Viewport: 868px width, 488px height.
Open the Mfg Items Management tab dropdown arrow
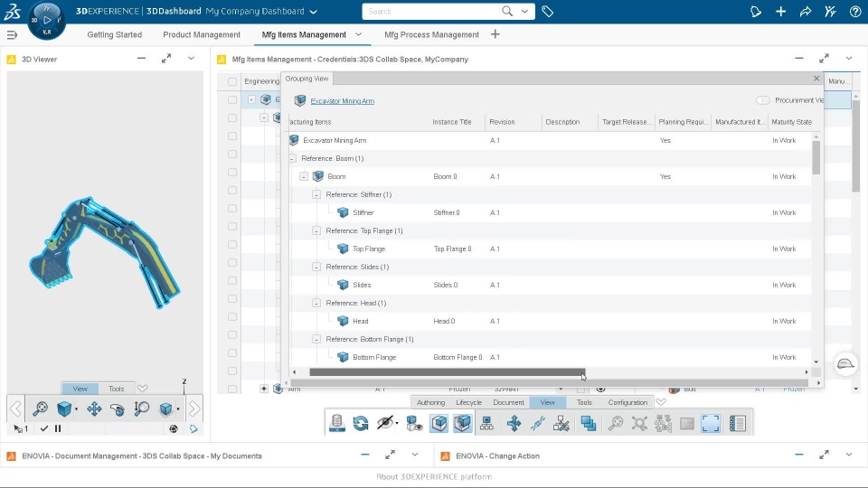click(x=358, y=34)
